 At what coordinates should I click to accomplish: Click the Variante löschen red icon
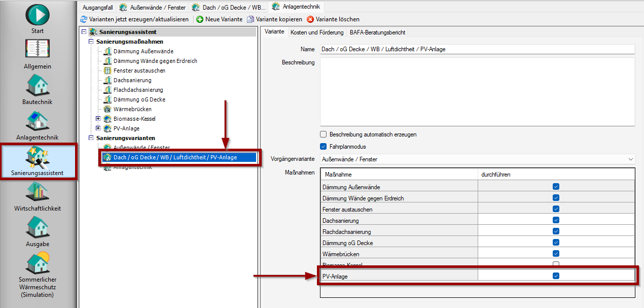(x=310, y=19)
